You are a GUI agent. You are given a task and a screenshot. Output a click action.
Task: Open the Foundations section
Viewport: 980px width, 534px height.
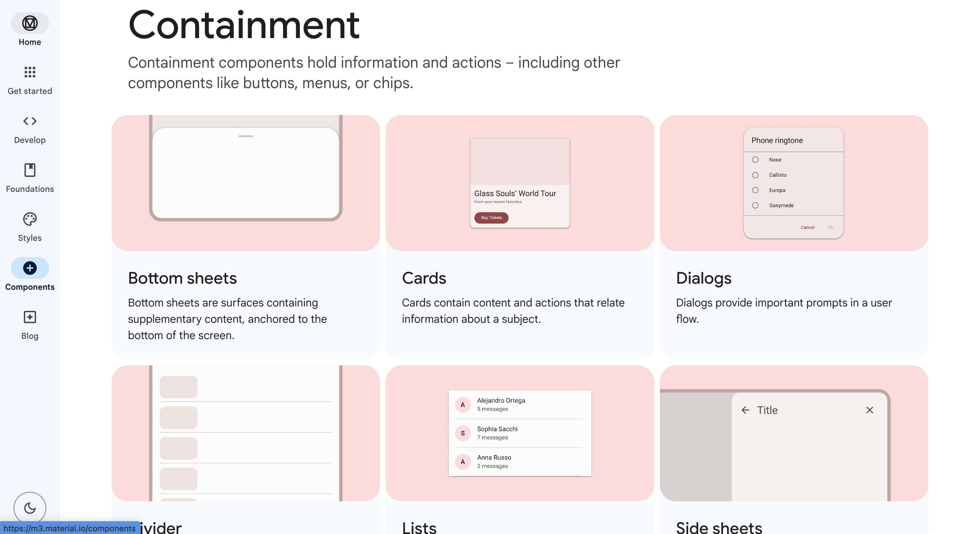coord(30,178)
